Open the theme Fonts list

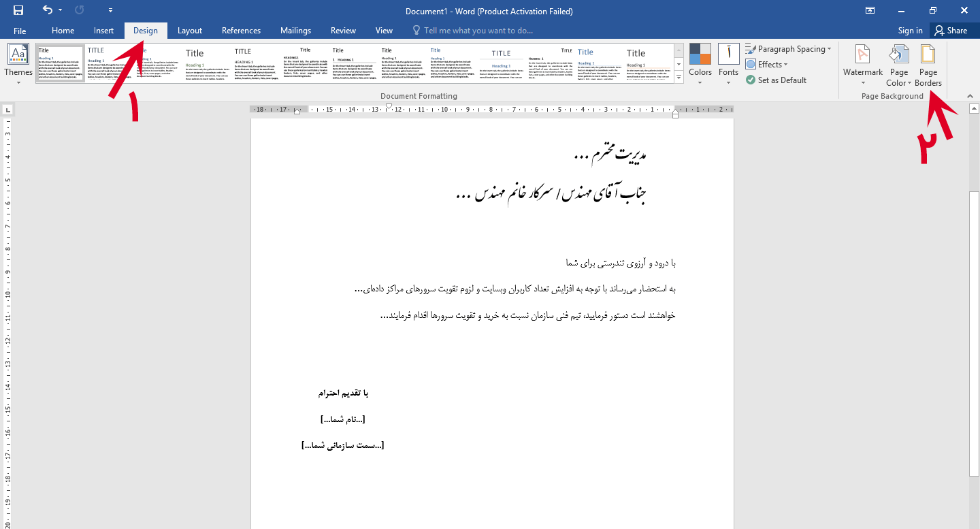(728, 65)
